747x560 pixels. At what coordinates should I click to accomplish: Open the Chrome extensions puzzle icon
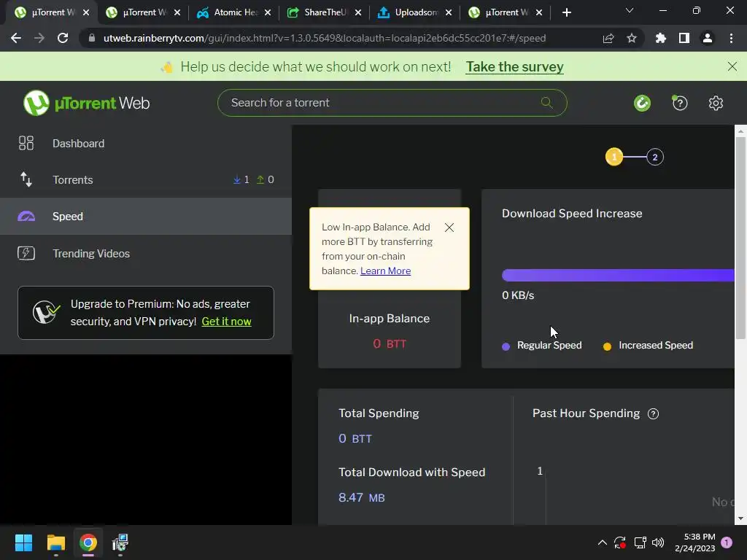point(660,38)
